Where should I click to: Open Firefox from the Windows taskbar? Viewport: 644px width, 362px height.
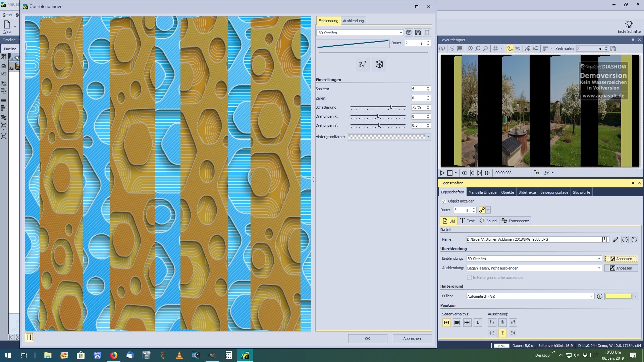pos(114,355)
